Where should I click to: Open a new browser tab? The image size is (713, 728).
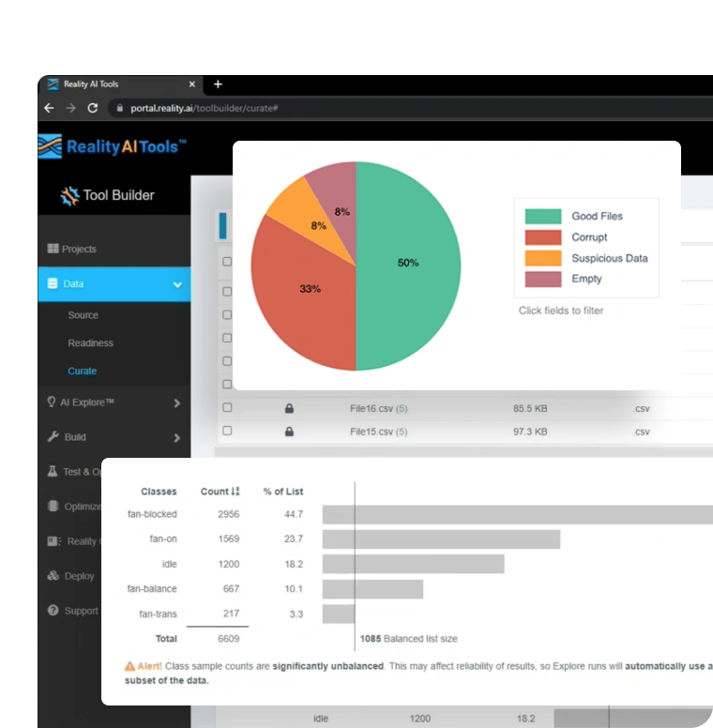click(x=218, y=84)
